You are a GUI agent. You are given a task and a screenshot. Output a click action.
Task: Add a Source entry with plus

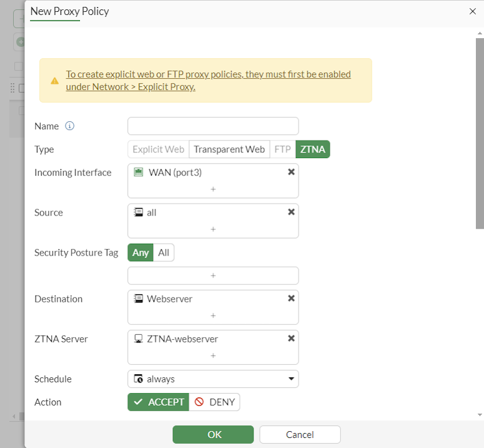click(213, 229)
